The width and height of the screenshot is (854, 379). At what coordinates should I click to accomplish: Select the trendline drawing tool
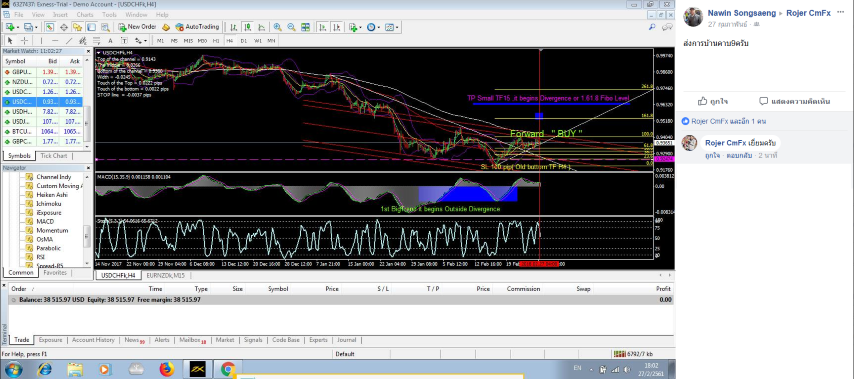click(69, 40)
